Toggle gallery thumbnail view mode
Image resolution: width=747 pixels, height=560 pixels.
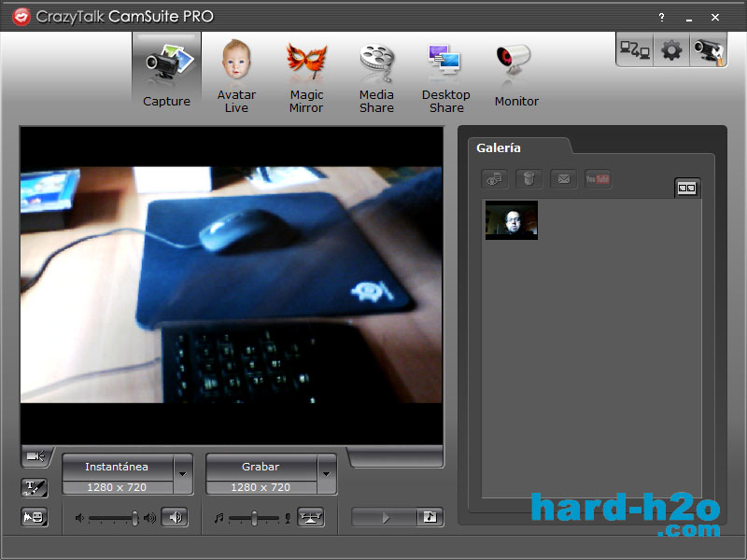click(687, 189)
